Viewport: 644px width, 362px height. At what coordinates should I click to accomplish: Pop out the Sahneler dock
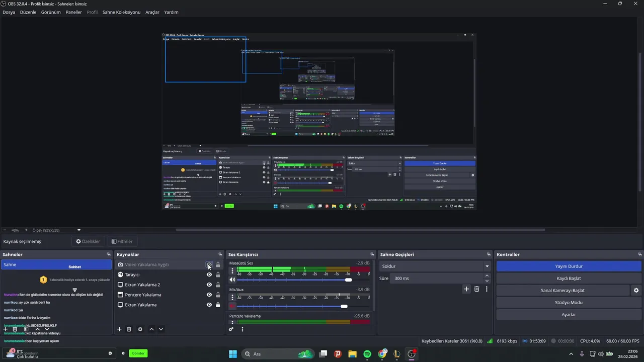[109, 254]
